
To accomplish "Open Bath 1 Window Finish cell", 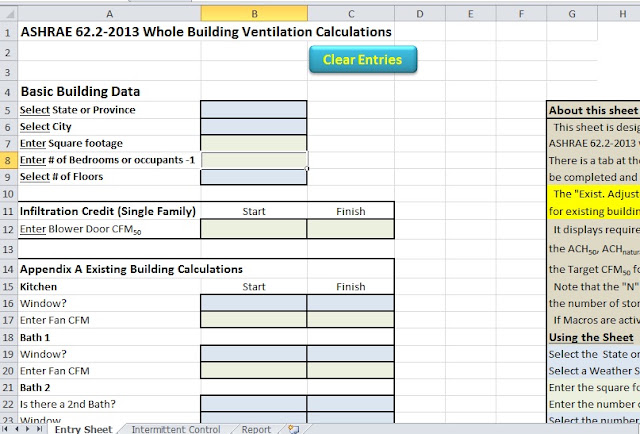I will pyautogui.click(x=351, y=354).
